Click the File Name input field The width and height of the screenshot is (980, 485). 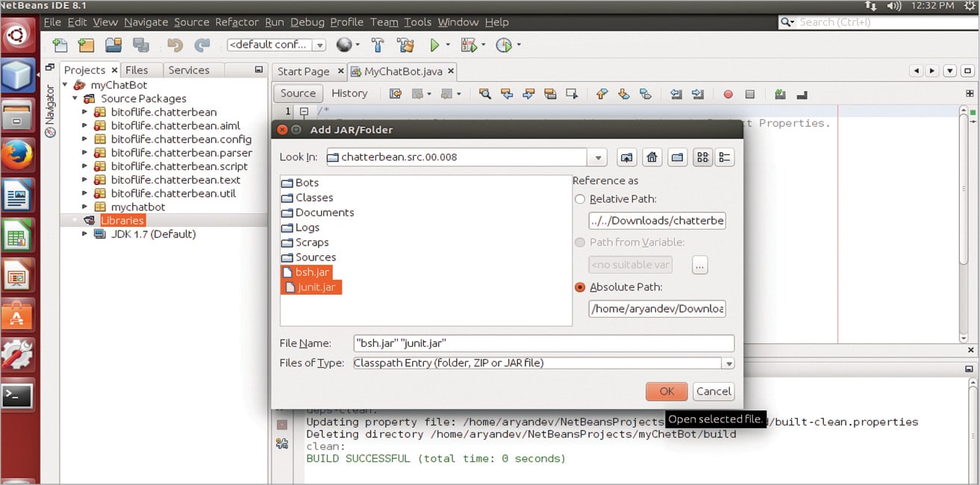tap(543, 343)
